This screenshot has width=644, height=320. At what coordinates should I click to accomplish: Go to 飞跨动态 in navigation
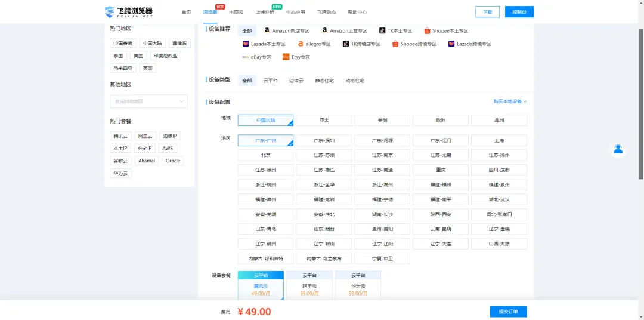click(326, 12)
